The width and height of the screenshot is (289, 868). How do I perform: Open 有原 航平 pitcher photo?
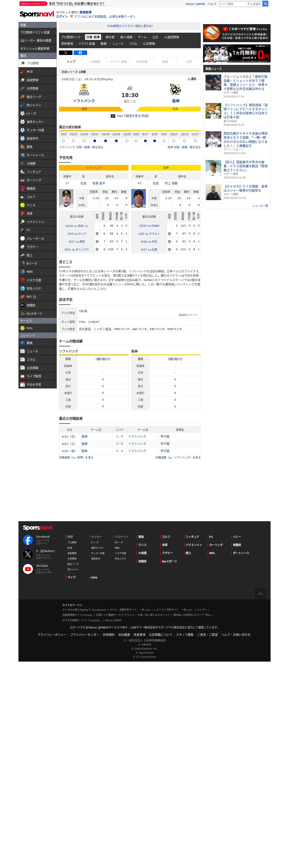(66, 199)
